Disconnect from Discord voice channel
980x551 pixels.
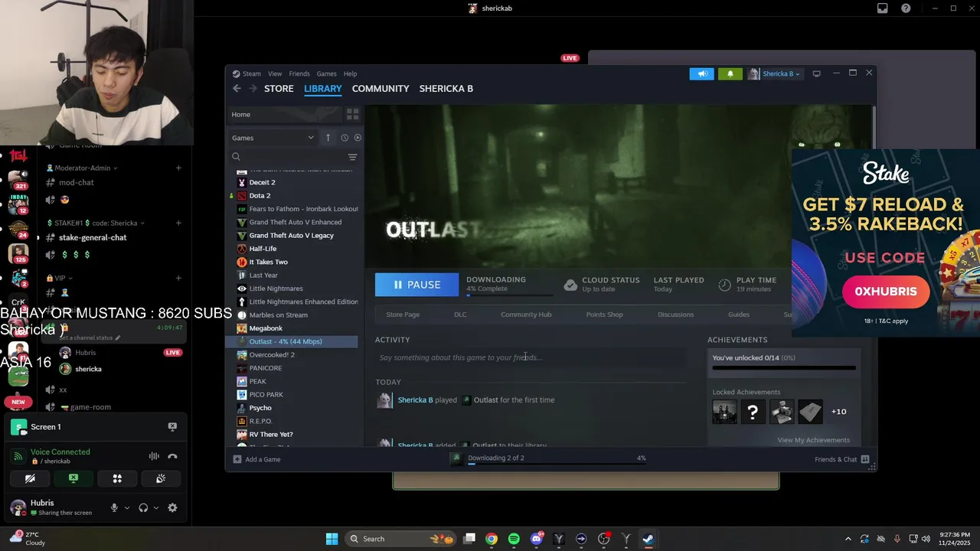[172, 456]
